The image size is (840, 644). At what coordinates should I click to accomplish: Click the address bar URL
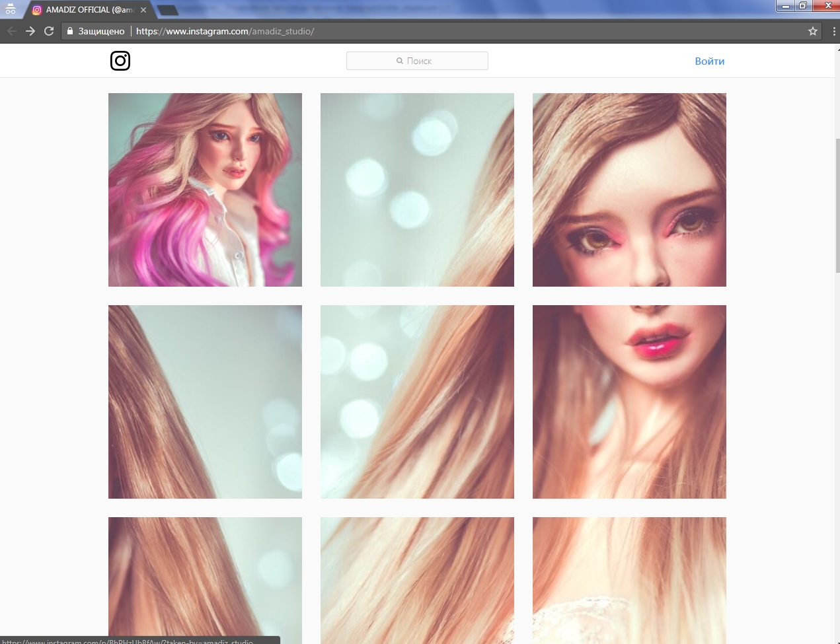[225, 31]
